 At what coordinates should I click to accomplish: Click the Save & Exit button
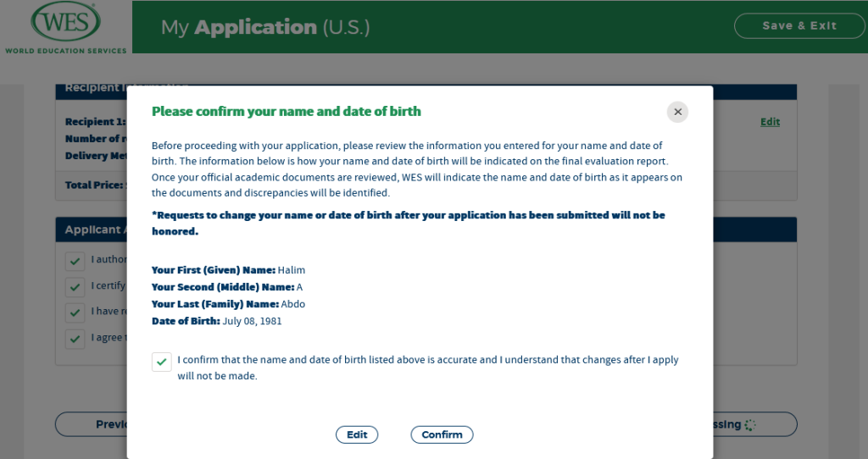(x=798, y=26)
